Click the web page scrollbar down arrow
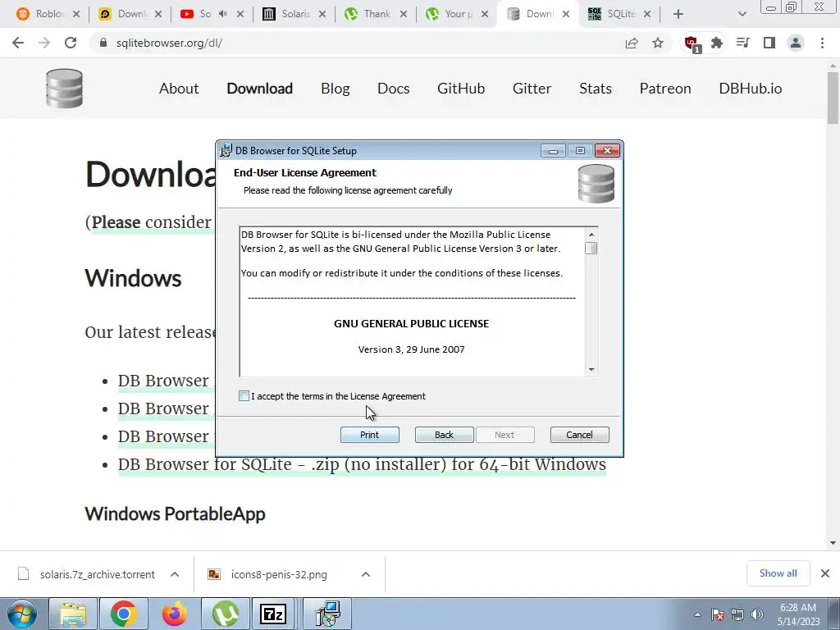 [833, 543]
